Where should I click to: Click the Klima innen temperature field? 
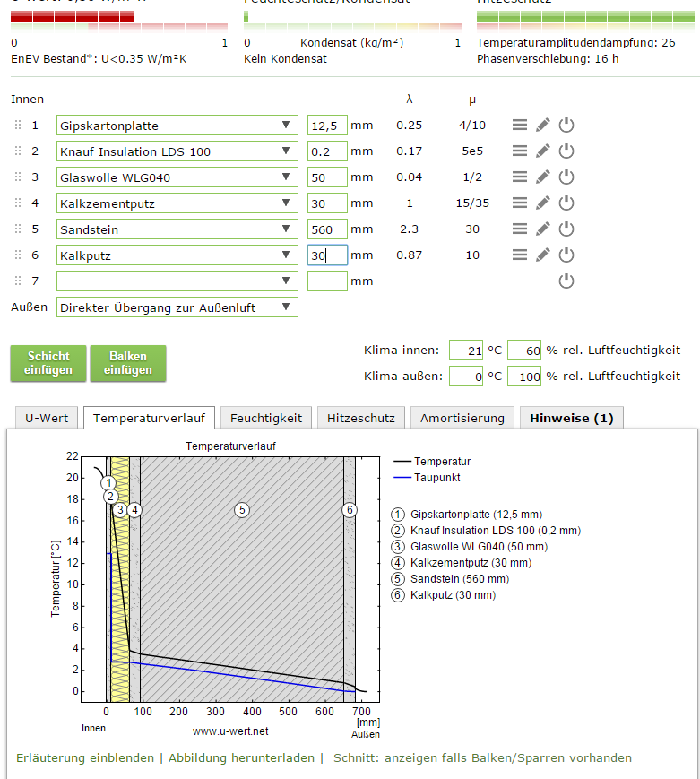click(x=466, y=350)
